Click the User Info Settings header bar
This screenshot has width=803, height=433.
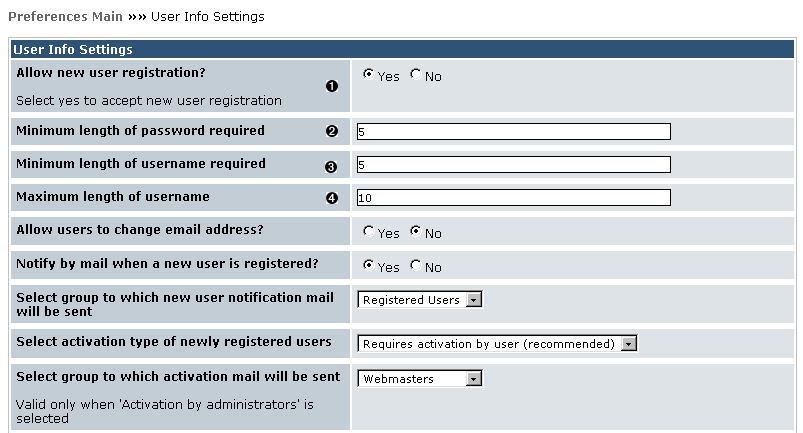pyautogui.click(x=400, y=49)
